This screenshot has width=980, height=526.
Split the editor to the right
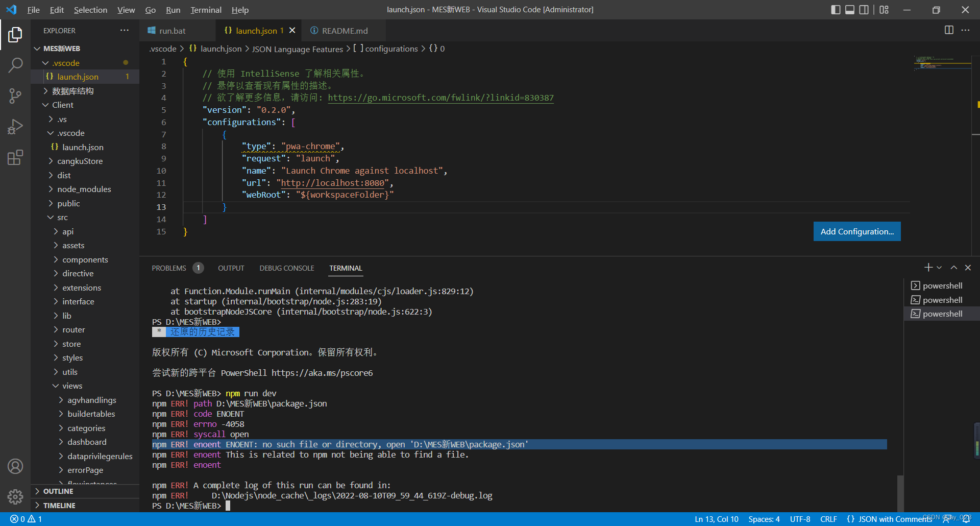949,30
